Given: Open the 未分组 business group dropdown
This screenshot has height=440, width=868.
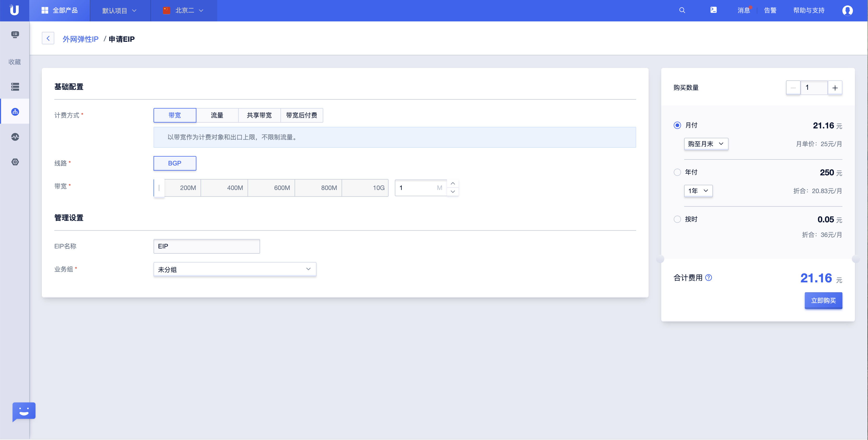Looking at the screenshot, I should pos(234,269).
